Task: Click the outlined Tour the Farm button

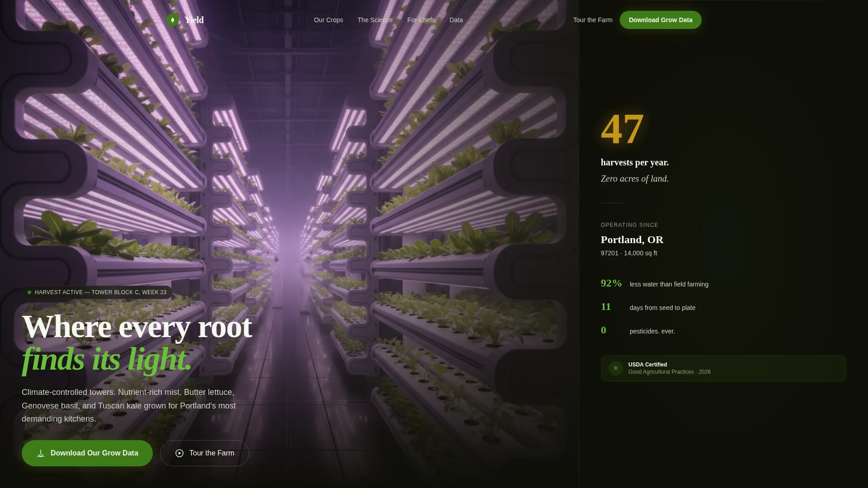Action: point(204,453)
